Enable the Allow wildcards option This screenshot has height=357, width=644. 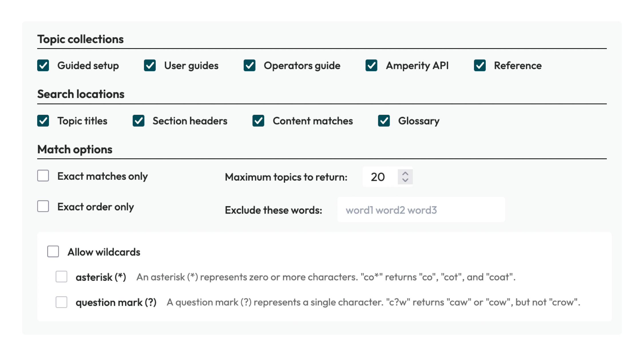[x=53, y=252]
